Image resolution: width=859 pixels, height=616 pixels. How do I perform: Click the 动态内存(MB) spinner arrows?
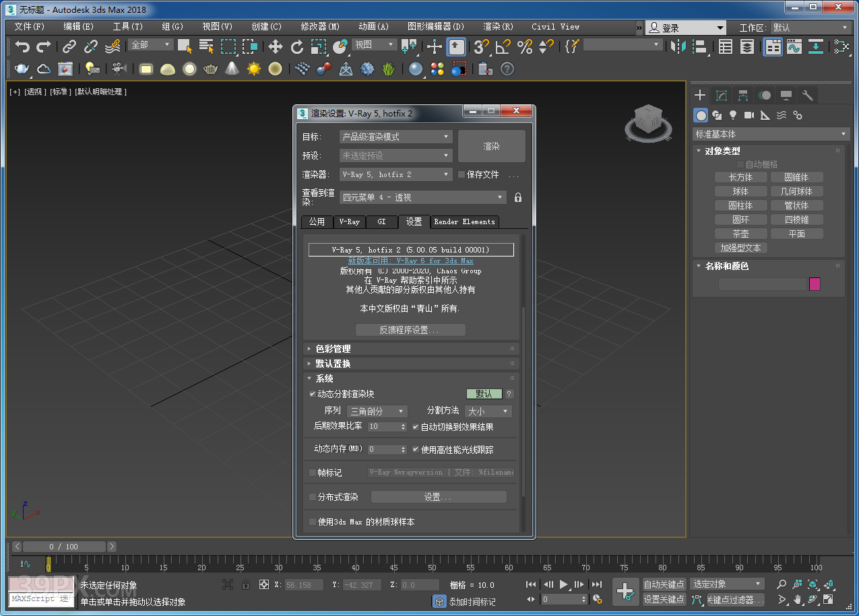point(404,450)
